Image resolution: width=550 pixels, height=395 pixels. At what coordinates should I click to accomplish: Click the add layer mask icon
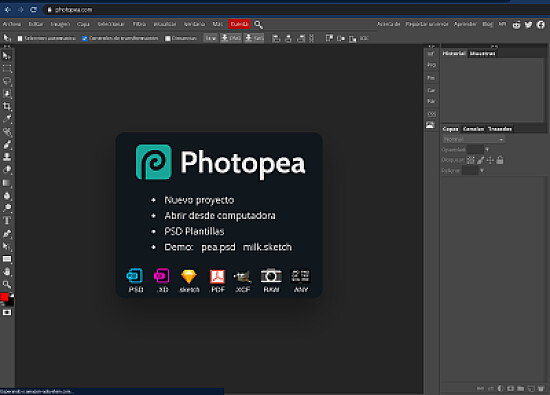click(511, 388)
